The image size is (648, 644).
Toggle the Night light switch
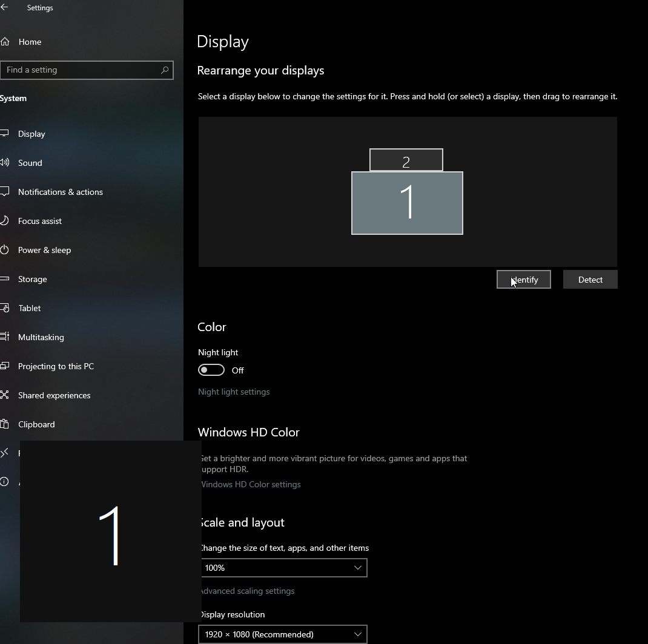point(211,370)
